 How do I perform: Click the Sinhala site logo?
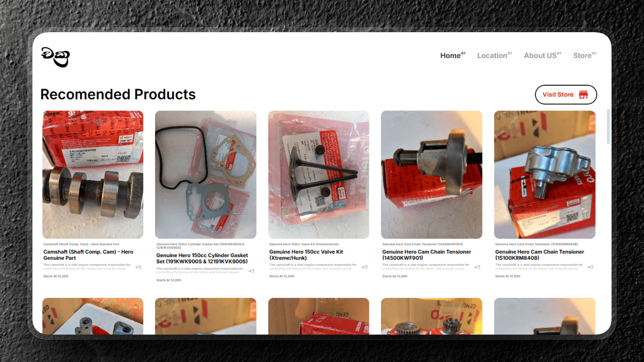click(55, 57)
